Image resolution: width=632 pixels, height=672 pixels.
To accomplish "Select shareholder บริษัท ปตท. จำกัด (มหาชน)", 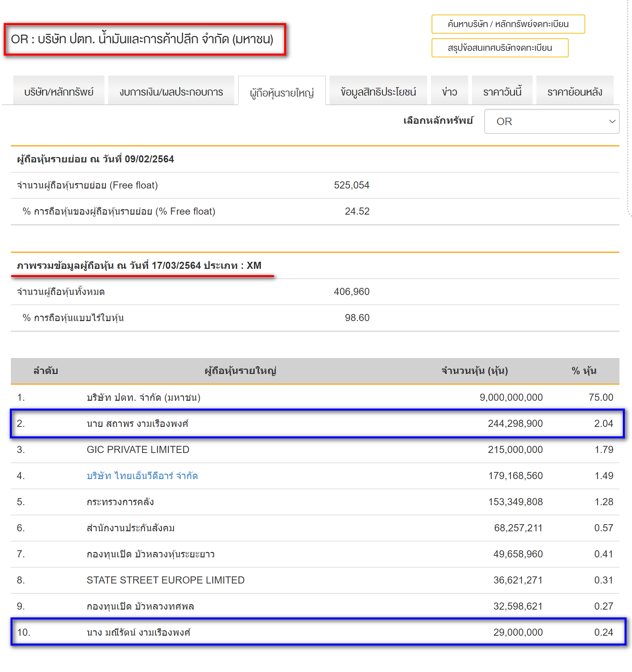I will [143, 397].
